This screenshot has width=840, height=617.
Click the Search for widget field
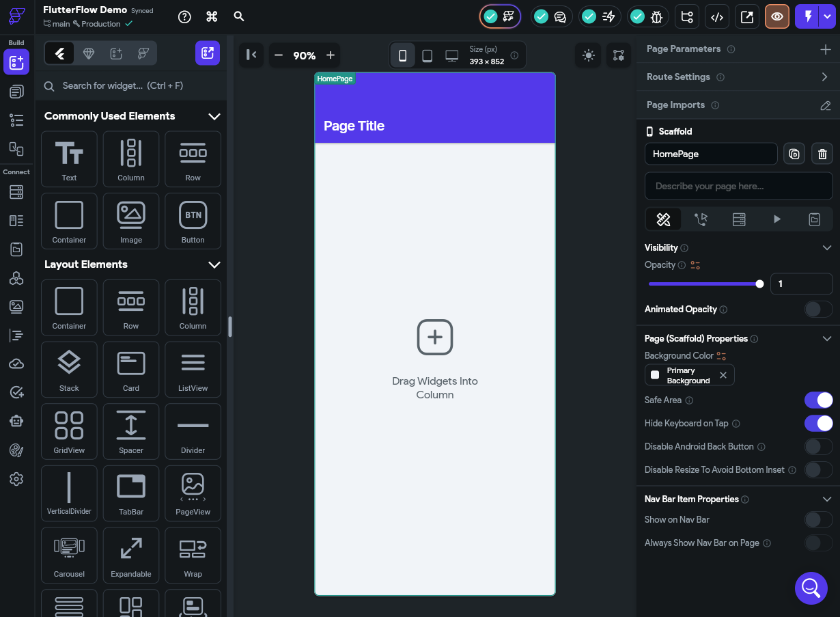[x=131, y=86]
